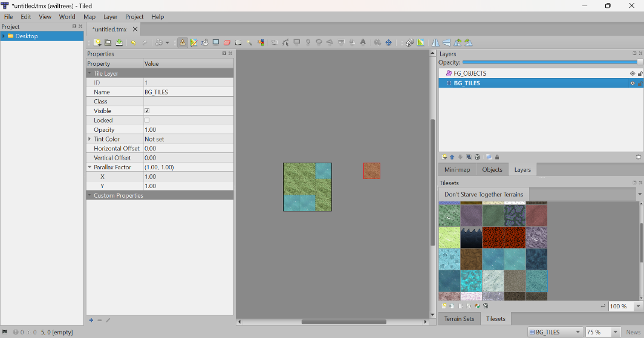
Task: Switch to the Terrain Sets tab
Action: 459,318
